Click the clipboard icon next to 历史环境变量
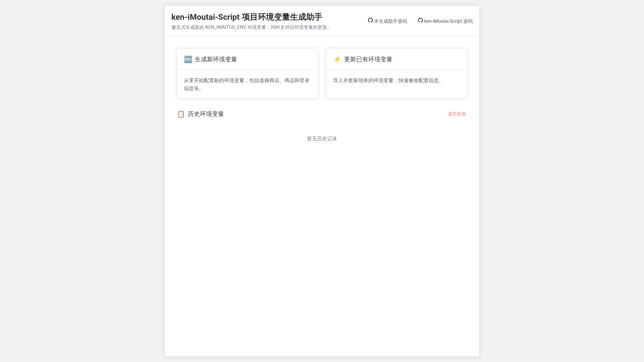644x362 pixels. (x=181, y=114)
